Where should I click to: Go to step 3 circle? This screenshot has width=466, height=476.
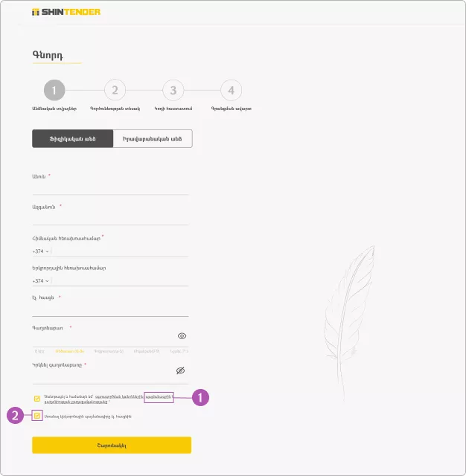point(173,90)
